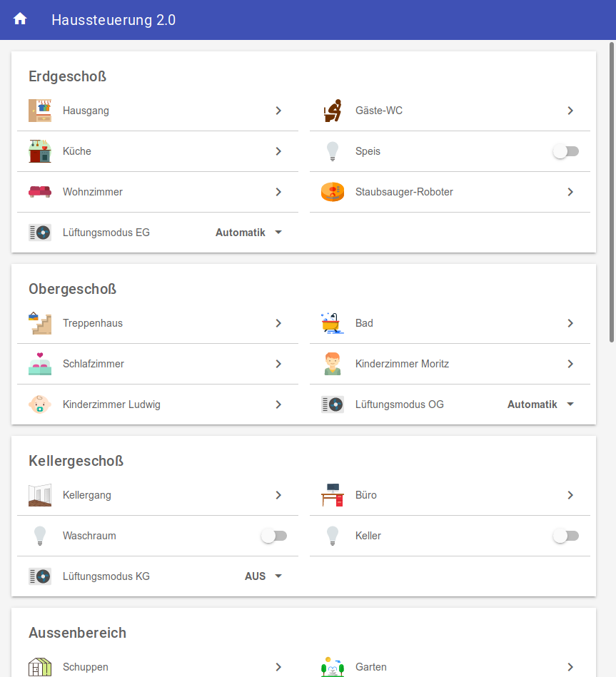Viewport: 616px width, 677px height.
Task: Click the Kinderzimmer Moritz boy icon
Action: (x=333, y=364)
